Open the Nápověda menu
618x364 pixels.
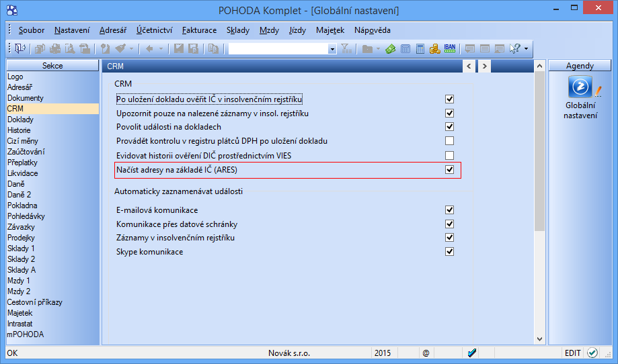373,30
